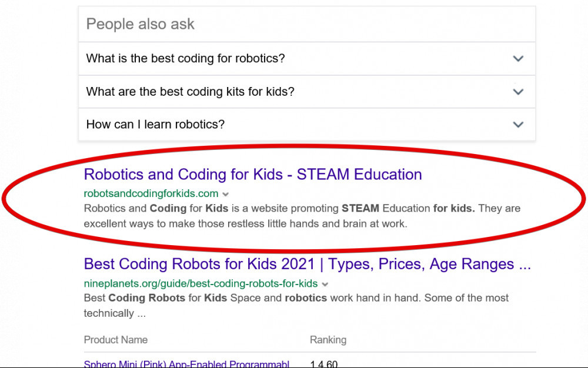Click question text 'What is the best coding for robotics?'

(185, 59)
